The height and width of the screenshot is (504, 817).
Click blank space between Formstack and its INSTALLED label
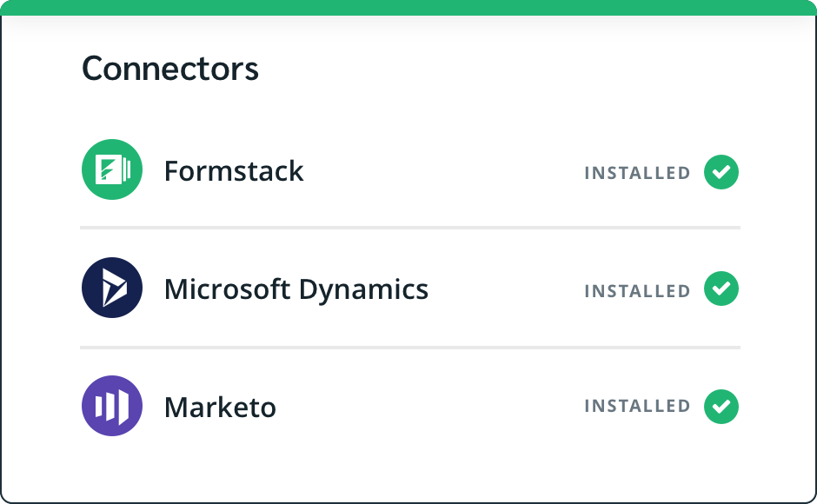coord(443,172)
